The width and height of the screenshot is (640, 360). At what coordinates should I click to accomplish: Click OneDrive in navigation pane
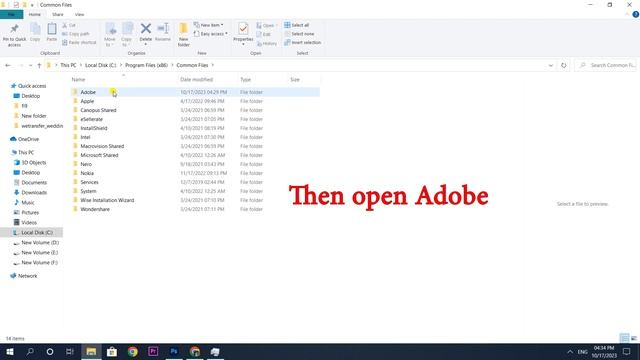point(28,139)
